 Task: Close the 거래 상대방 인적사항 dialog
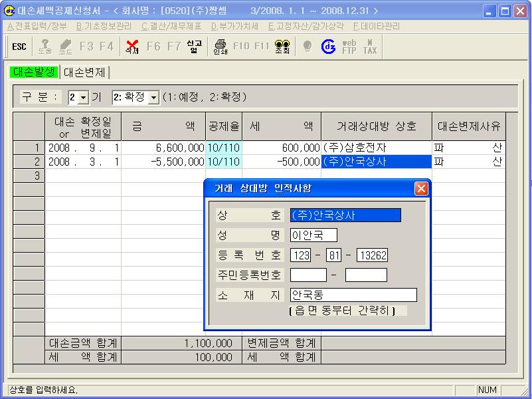pyautogui.click(x=421, y=188)
